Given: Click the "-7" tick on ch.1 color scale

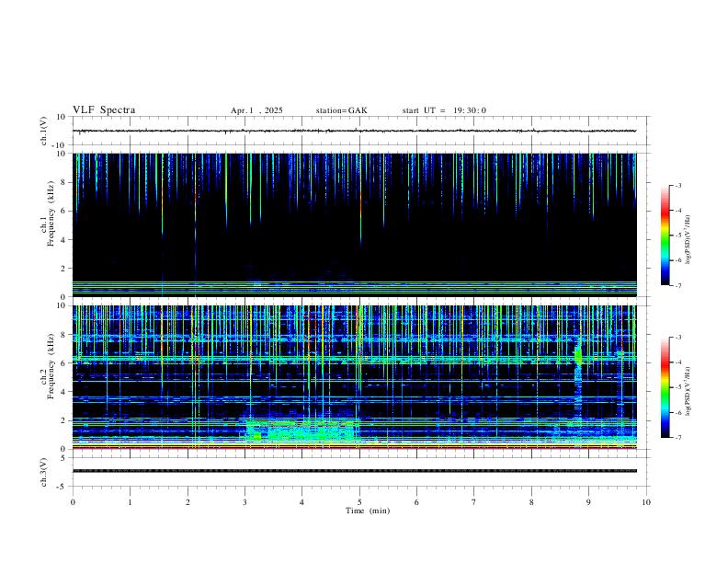Looking at the screenshot, I should (x=677, y=286).
